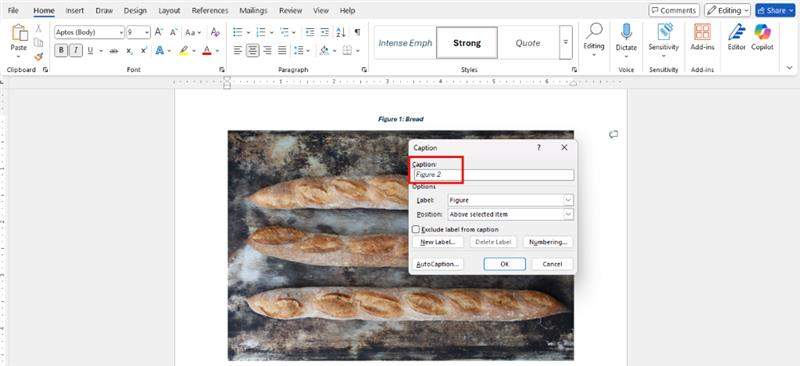800x366 pixels.
Task: Open the font name dropdown
Action: click(x=121, y=32)
